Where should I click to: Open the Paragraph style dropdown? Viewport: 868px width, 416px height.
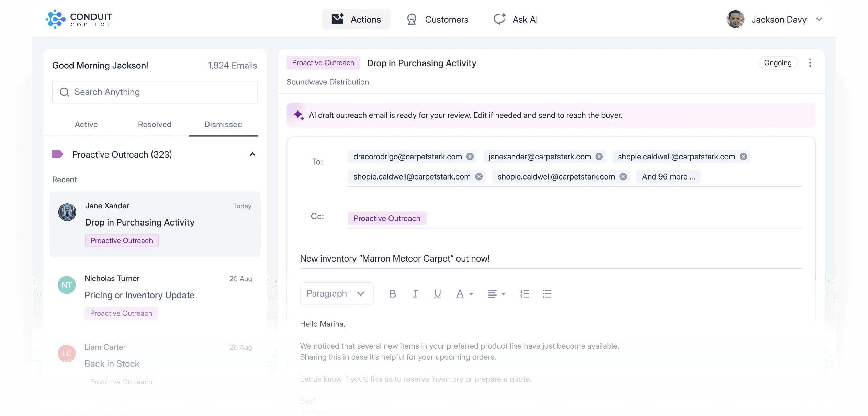(x=336, y=294)
